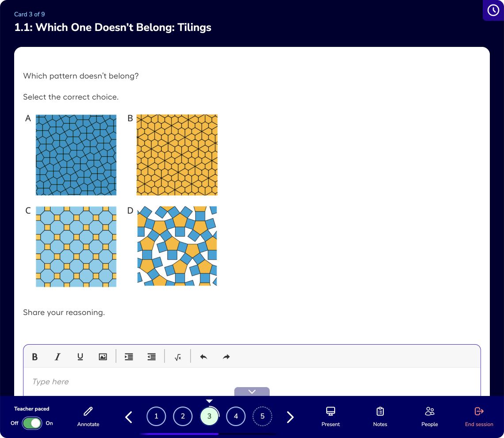The image size is (504, 438).
Task: Select tiling pattern D image
Action: coord(177,246)
